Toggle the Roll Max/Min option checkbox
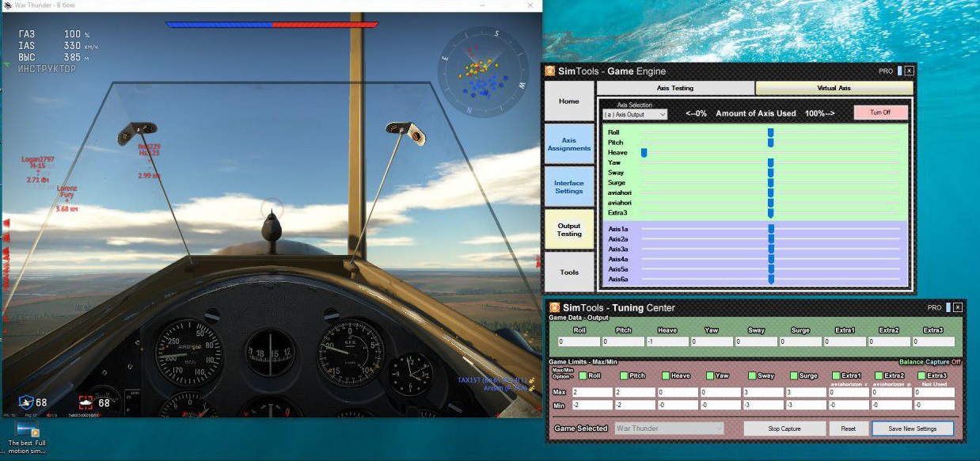 (583, 375)
